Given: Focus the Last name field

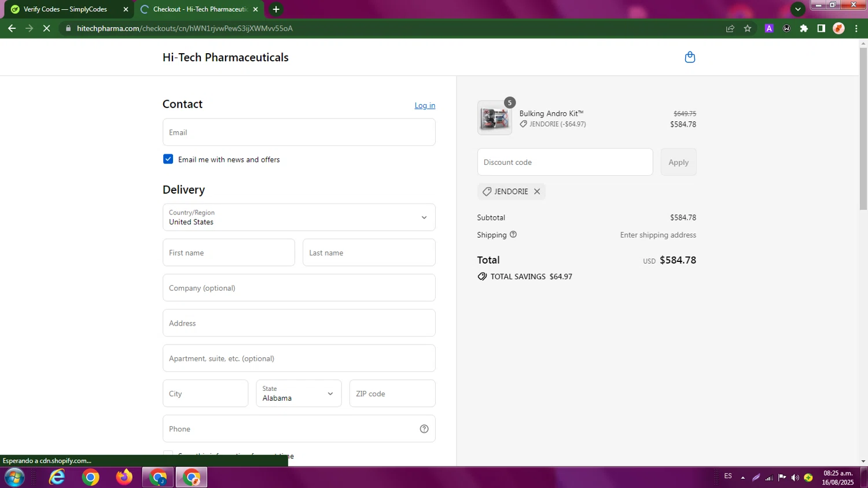Looking at the screenshot, I should point(369,253).
